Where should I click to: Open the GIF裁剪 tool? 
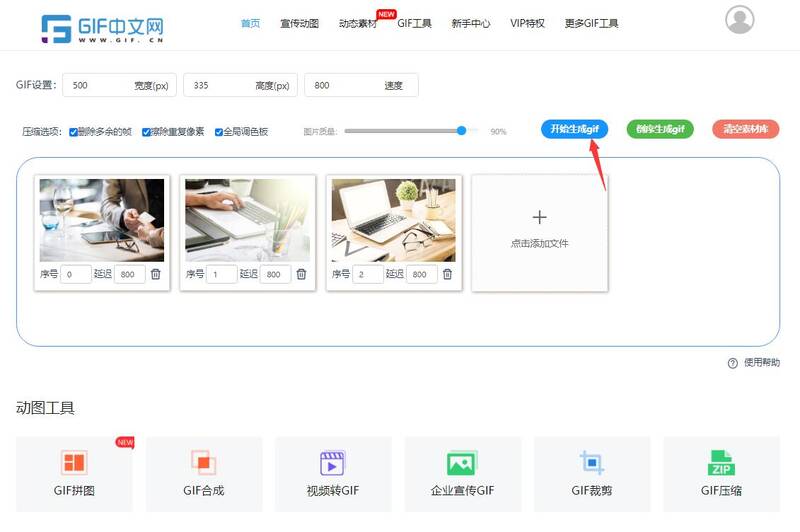592,474
